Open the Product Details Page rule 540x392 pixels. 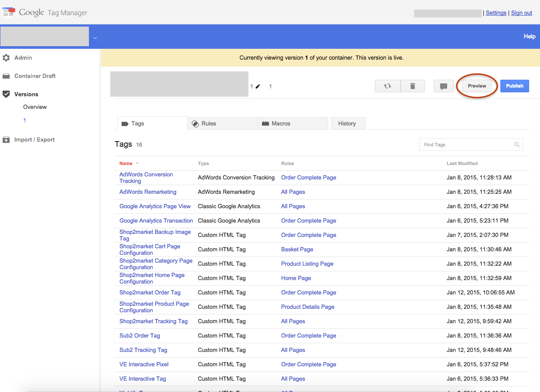(308, 307)
